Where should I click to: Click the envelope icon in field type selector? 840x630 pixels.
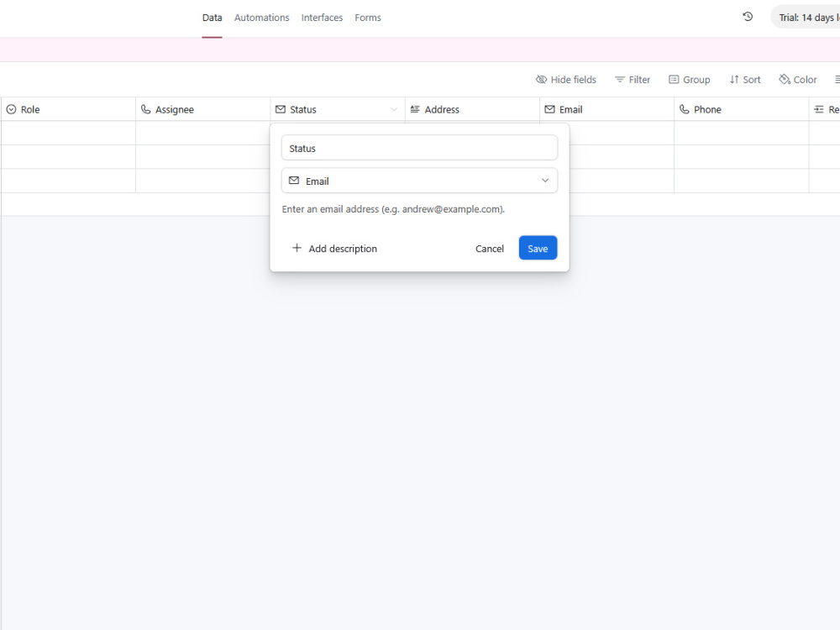click(294, 181)
